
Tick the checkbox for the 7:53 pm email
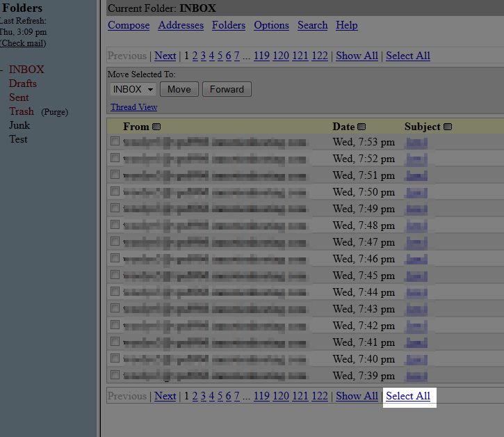(x=115, y=141)
